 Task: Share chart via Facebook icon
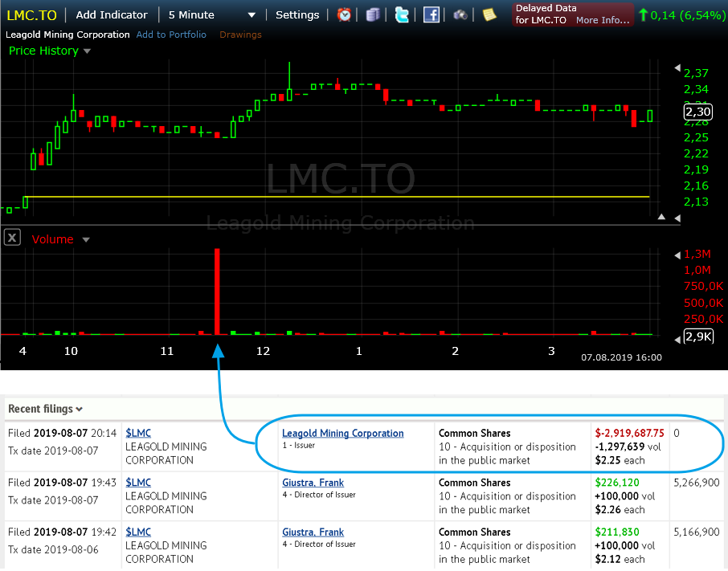pyautogui.click(x=431, y=14)
